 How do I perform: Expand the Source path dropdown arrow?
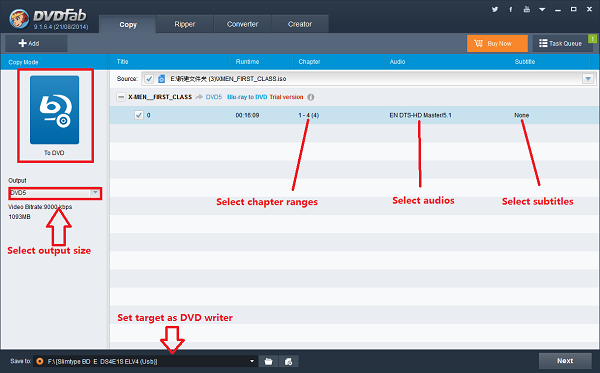[x=588, y=79]
